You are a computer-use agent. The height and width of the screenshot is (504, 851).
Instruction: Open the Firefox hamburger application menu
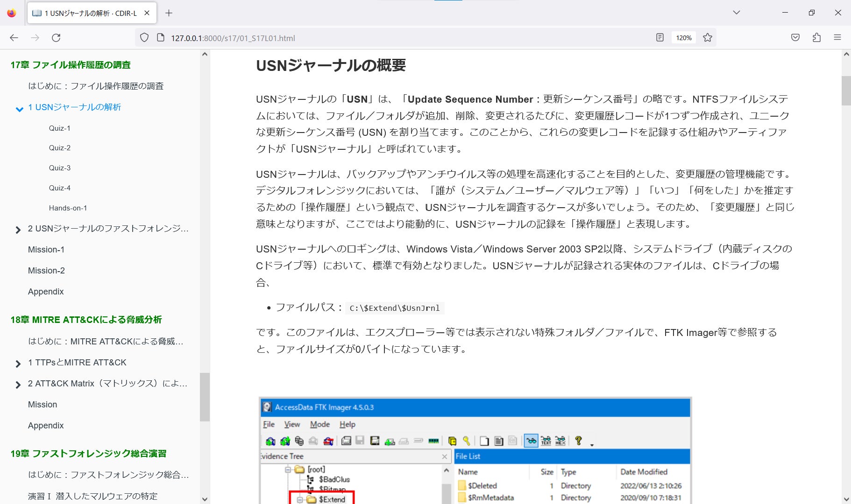pos(837,38)
